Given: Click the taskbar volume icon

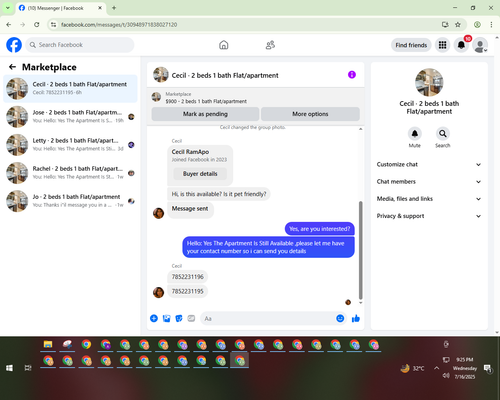Looking at the screenshot, I should pos(446,376).
